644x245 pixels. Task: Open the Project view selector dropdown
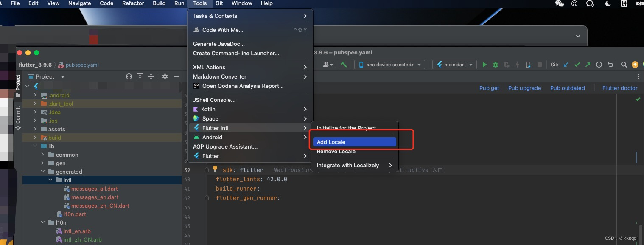[x=47, y=76]
